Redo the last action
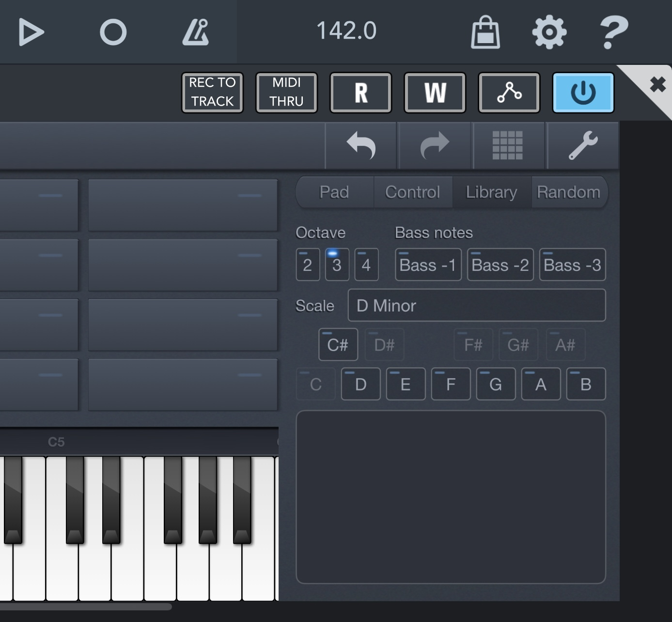Image resolution: width=672 pixels, height=622 pixels. [435, 145]
